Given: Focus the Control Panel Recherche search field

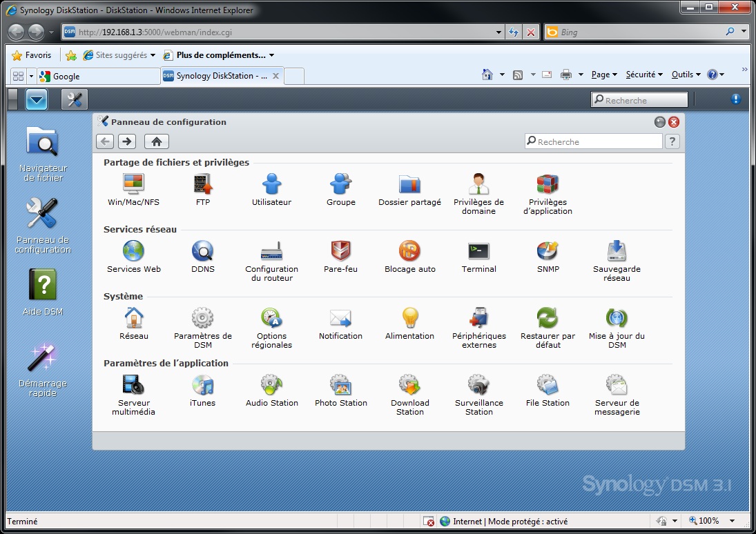Looking at the screenshot, I should click(x=594, y=141).
